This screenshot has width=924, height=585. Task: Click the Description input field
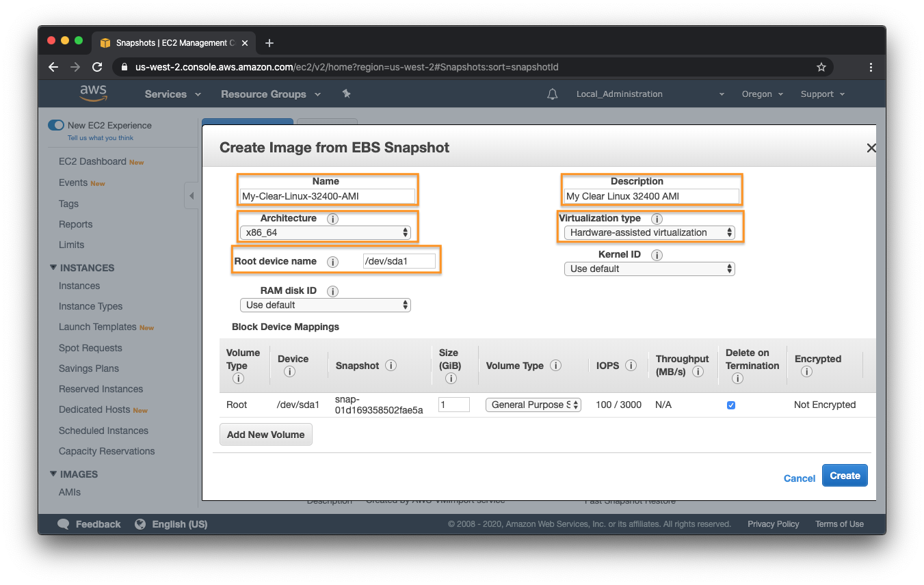(652, 196)
